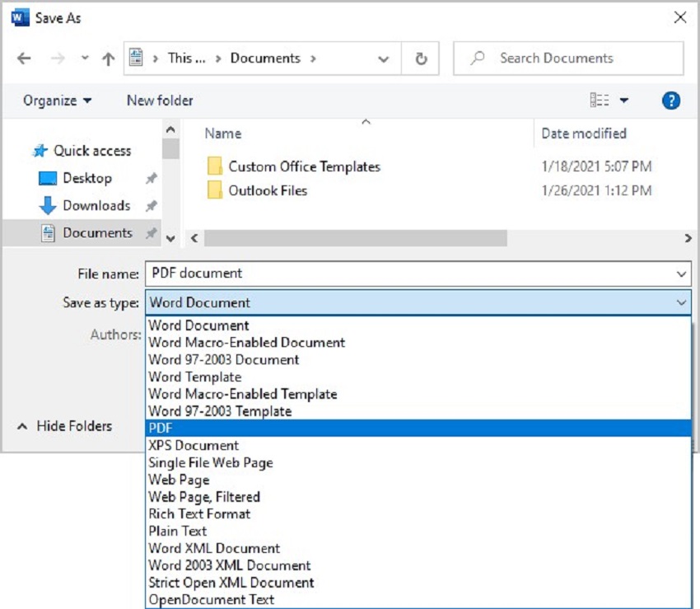Open the Organize dropdown menu
This screenshot has height=609, width=700.
point(57,101)
